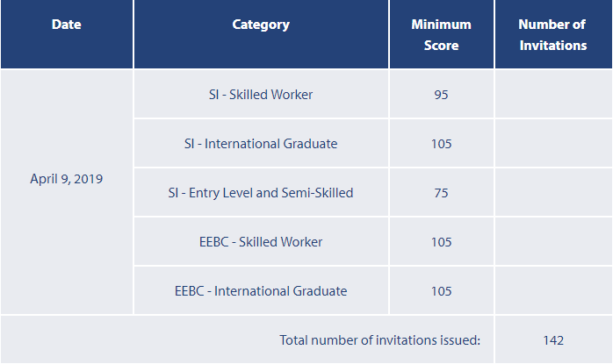Click the Category column header
Viewport: 613px width, 364px height.
click(261, 25)
